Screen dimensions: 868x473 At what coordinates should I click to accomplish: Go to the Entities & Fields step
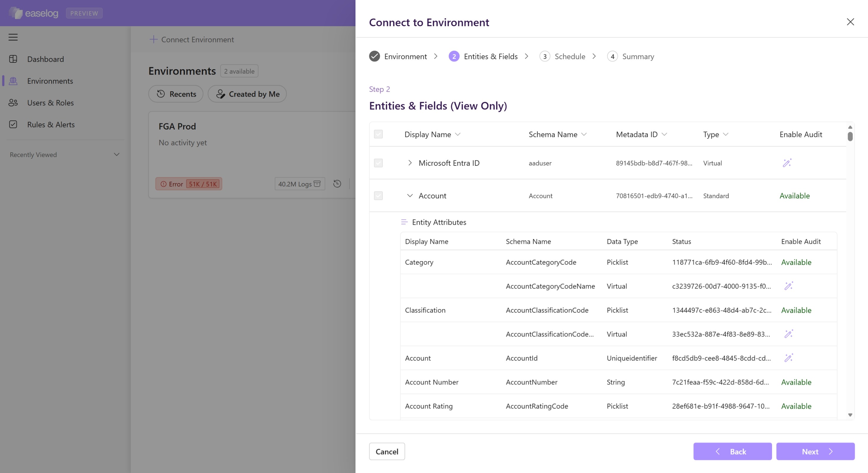point(483,56)
